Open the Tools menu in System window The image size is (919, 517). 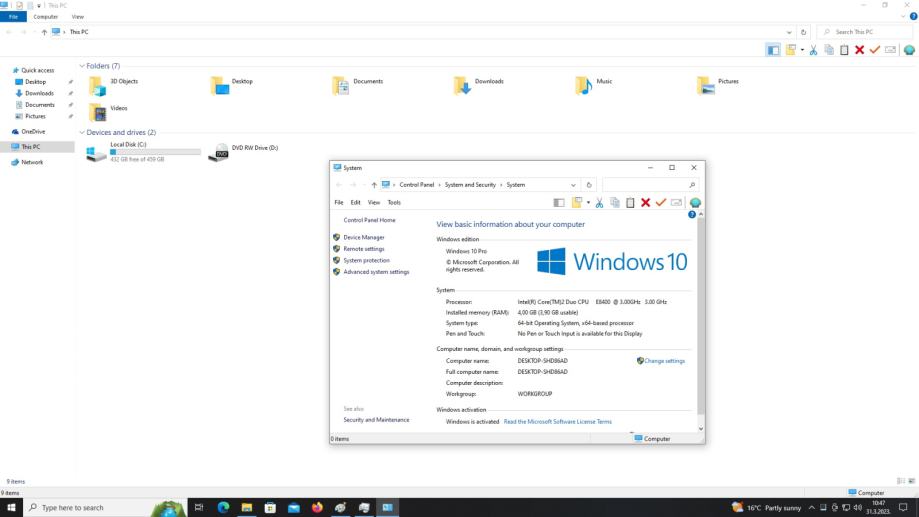click(394, 202)
